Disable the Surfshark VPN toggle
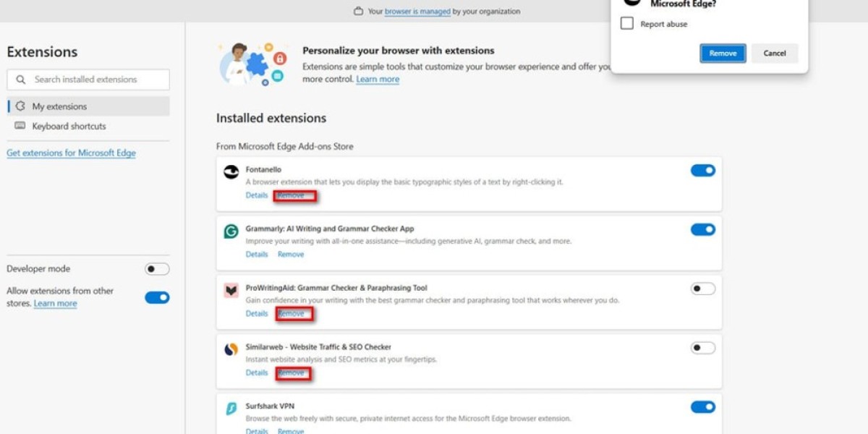868x434 pixels. [x=702, y=407]
